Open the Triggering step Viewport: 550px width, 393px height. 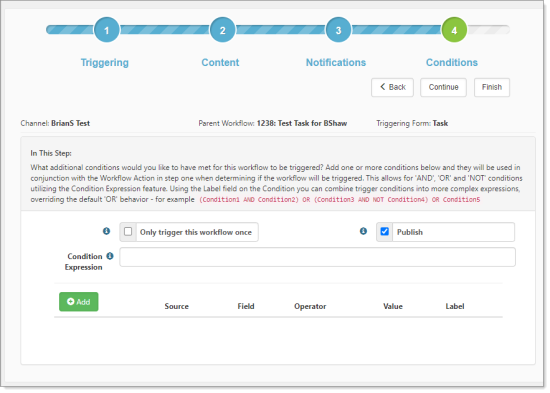tap(105, 62)
